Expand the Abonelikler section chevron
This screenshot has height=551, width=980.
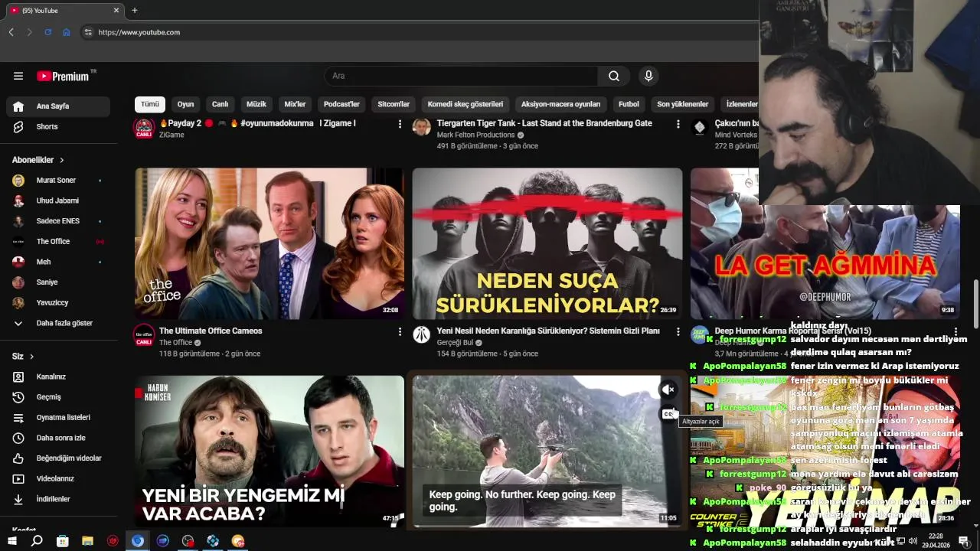coord(61,160)
